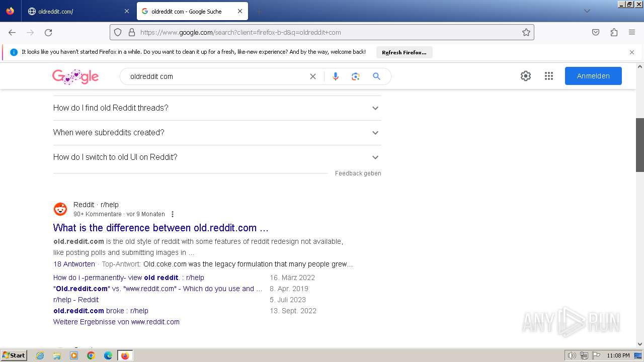Click the shield tracking protection icon
This screenshot has width=644, height=362.
click(x=118, y=32)
